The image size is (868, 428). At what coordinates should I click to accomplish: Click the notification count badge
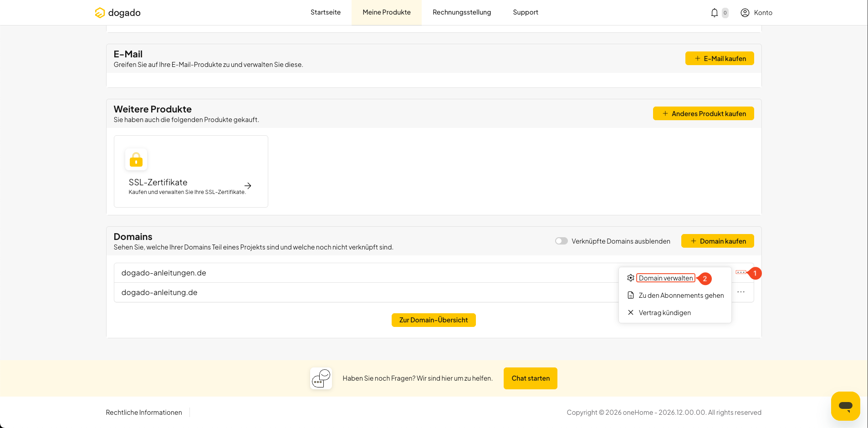click(x=725, y=13)
